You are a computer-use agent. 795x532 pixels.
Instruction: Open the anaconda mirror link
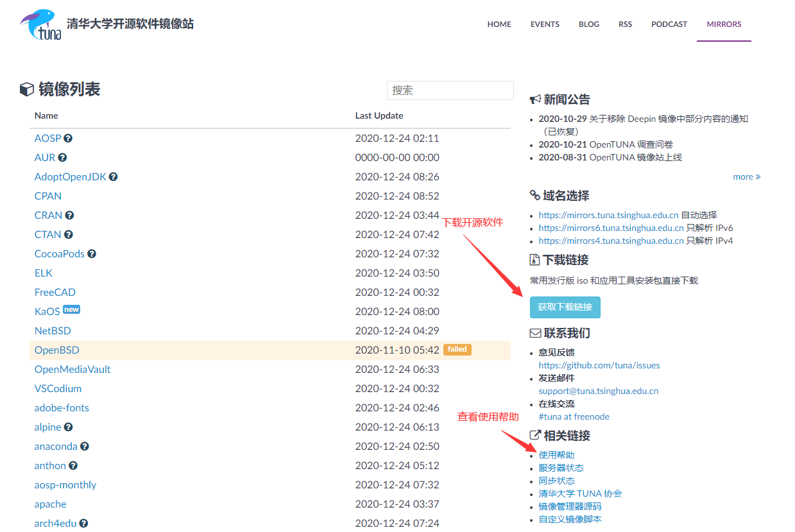(56, 446)
